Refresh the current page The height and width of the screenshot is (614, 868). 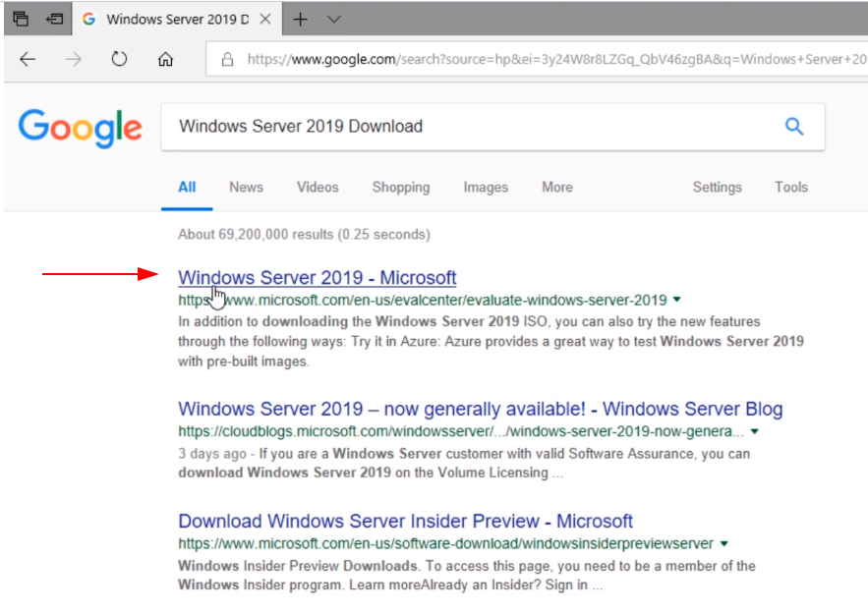coord(119,60)
